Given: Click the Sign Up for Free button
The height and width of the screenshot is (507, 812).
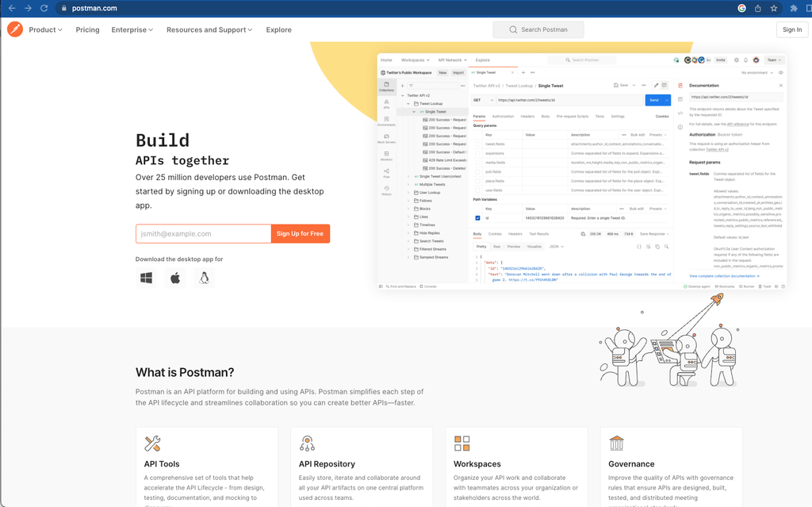Looking at the screenshot, I should [300, 233].
